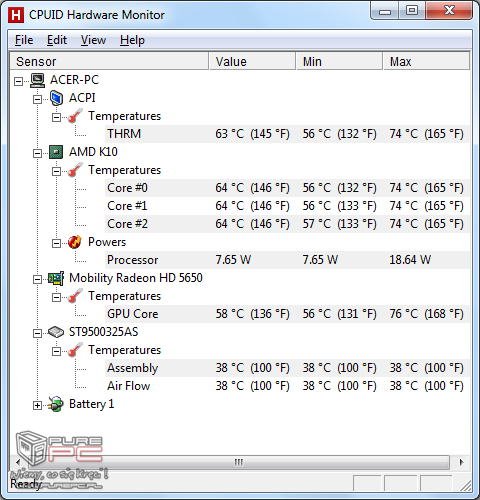
Task: Select the Core #0 row
Action: coord(287,188)
